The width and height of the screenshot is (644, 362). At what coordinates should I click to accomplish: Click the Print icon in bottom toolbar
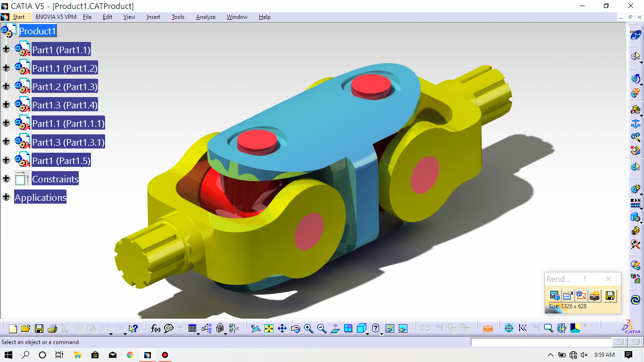point(52,329)
